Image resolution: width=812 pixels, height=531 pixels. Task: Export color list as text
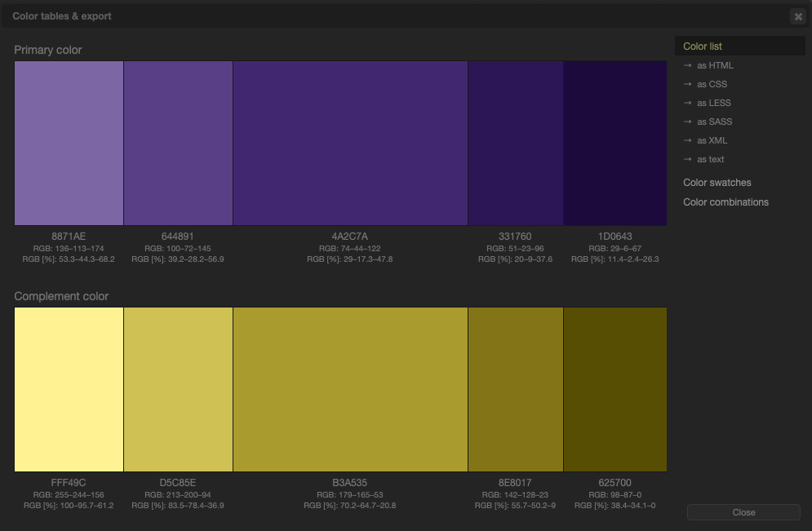click(x=710, y=159)
